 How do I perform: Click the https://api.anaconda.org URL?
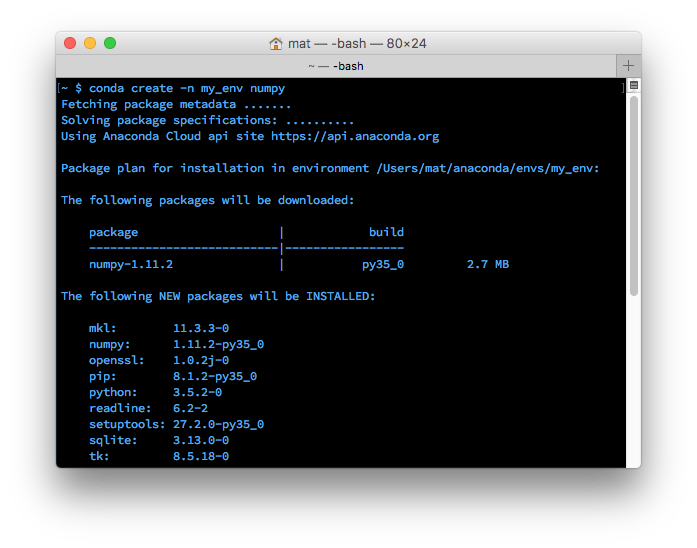354,136
